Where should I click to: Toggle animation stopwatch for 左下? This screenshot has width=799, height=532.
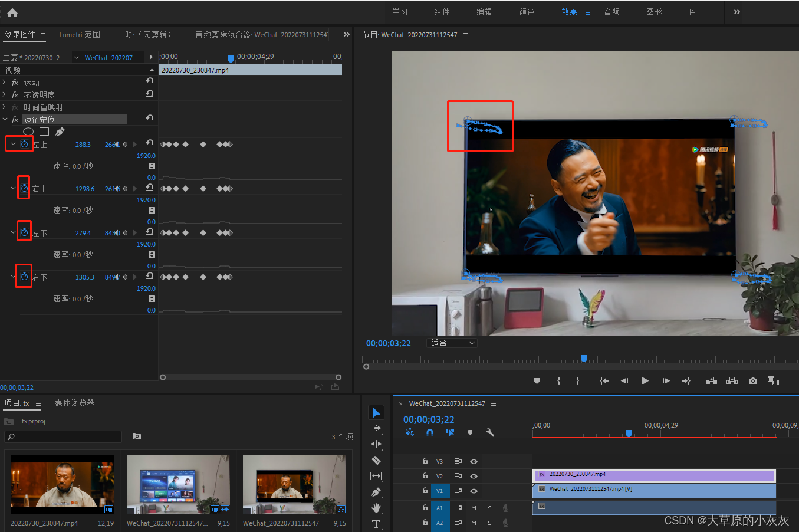tap(24, 232)
